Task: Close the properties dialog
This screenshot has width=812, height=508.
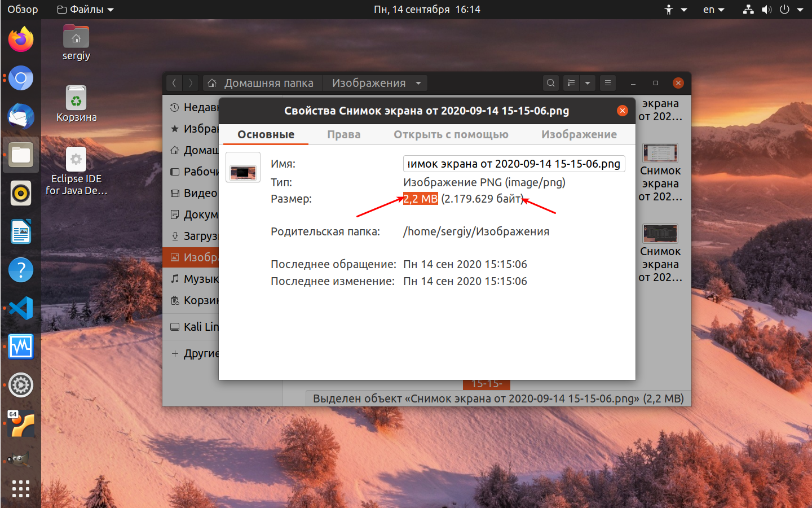Action: point(623,111)
